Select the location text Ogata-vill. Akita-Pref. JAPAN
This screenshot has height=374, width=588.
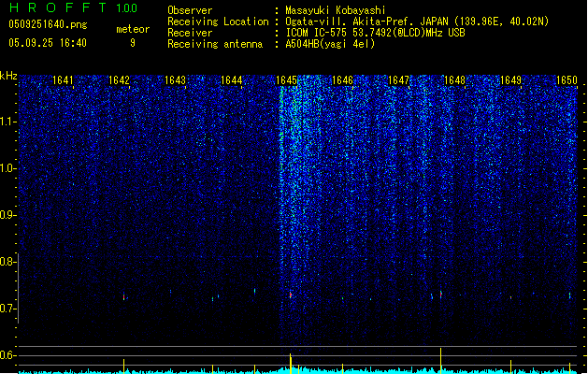366,22
